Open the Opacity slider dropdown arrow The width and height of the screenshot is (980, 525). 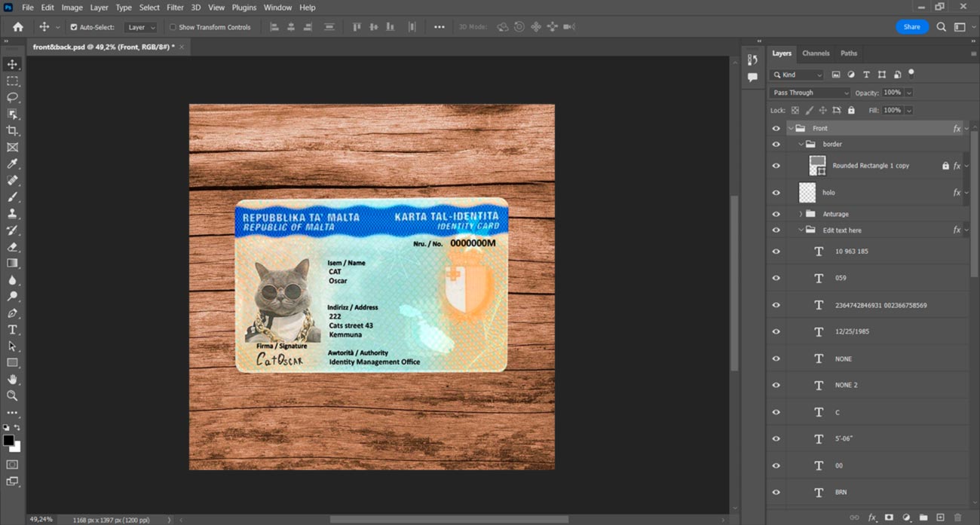(909, 93)
